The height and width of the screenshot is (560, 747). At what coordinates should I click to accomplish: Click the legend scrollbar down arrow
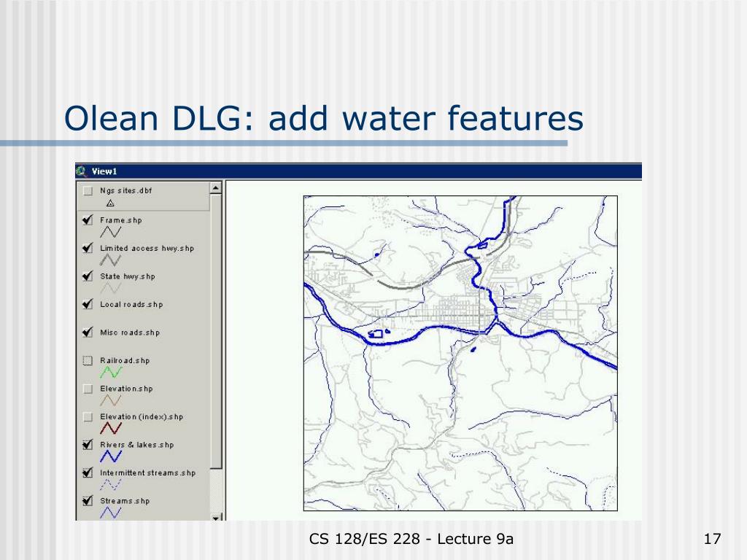[216, 517]
